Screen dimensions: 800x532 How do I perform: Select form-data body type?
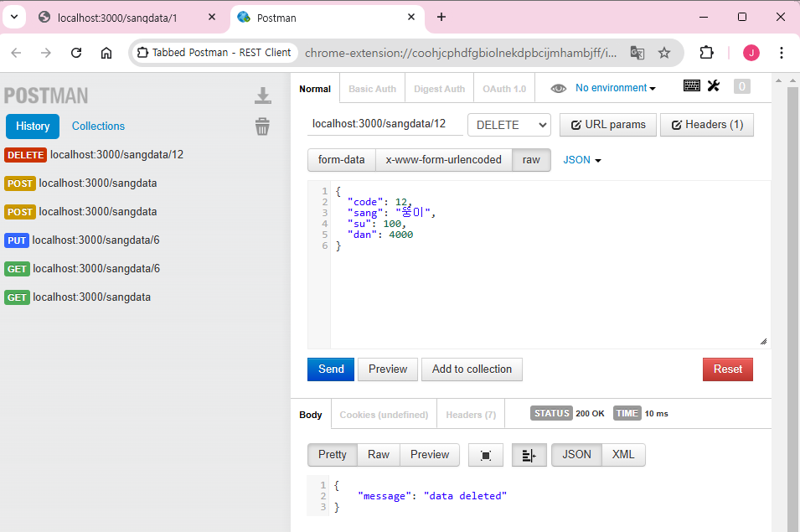[x=341, y=160]
